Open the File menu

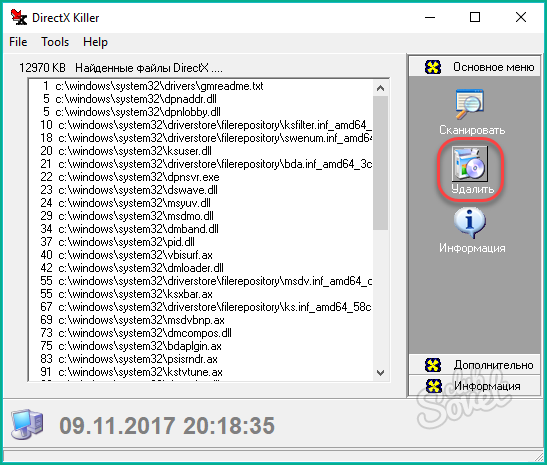point(18,42)
